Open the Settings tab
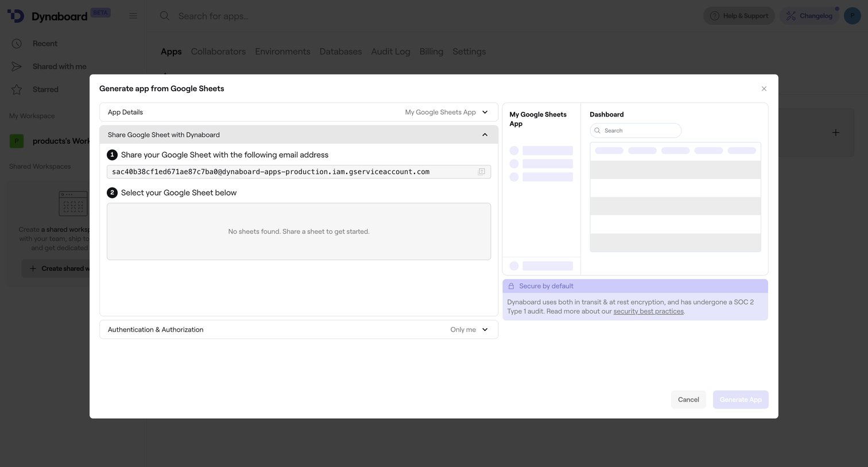Viewport: 868px width, 467px height. click(469, 52)
